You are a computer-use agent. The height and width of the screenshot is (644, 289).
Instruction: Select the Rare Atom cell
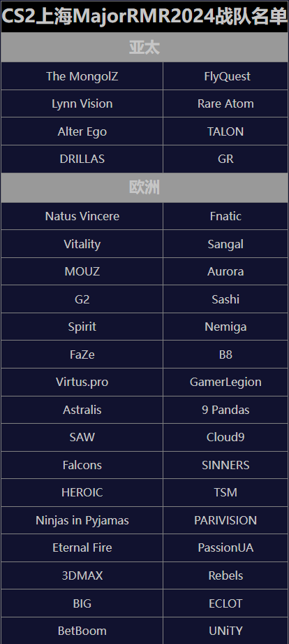[225, 103]
